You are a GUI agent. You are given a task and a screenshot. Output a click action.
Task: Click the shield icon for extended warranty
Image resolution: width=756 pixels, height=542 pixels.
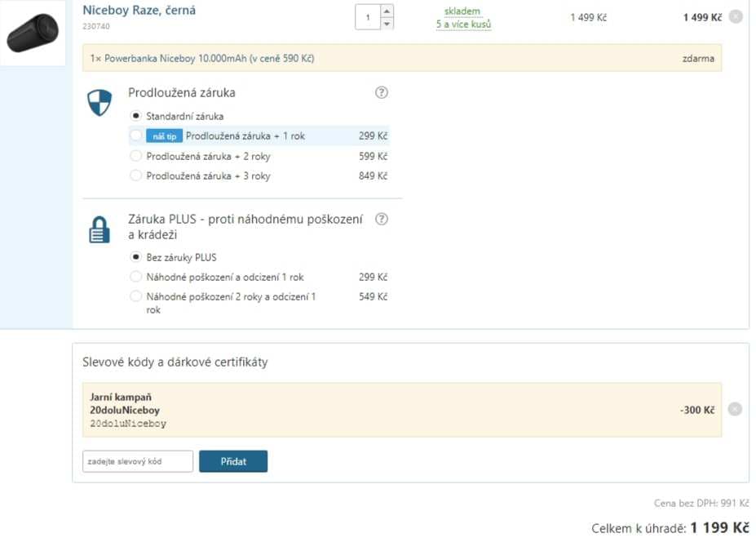click(99, 102)
